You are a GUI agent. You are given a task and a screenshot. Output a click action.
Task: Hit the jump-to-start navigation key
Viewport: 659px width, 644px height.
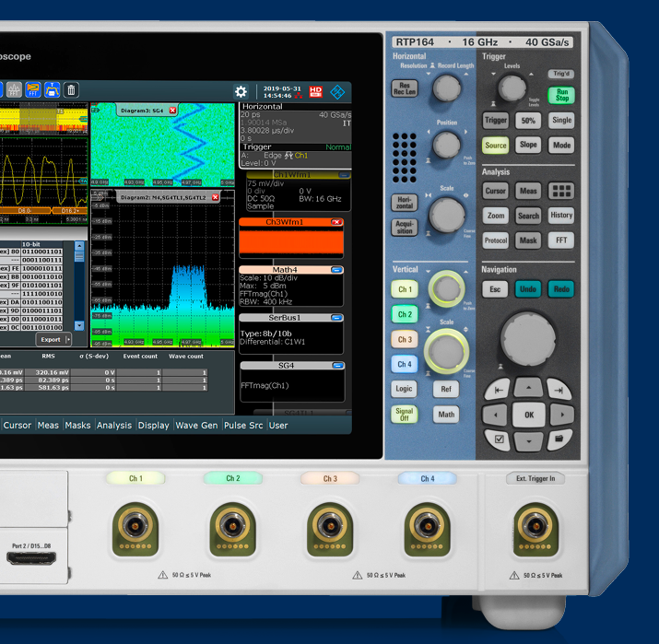tap(498, 390)
